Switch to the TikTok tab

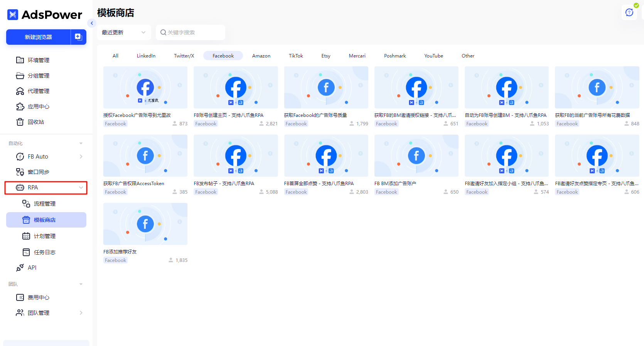coord(296,56)
